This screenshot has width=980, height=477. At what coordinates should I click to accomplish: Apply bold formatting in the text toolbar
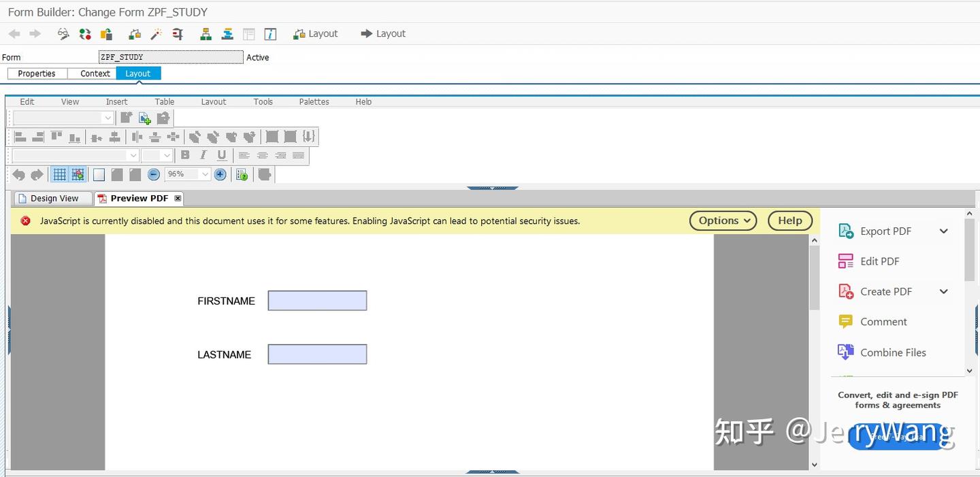(x=184, y=155)
